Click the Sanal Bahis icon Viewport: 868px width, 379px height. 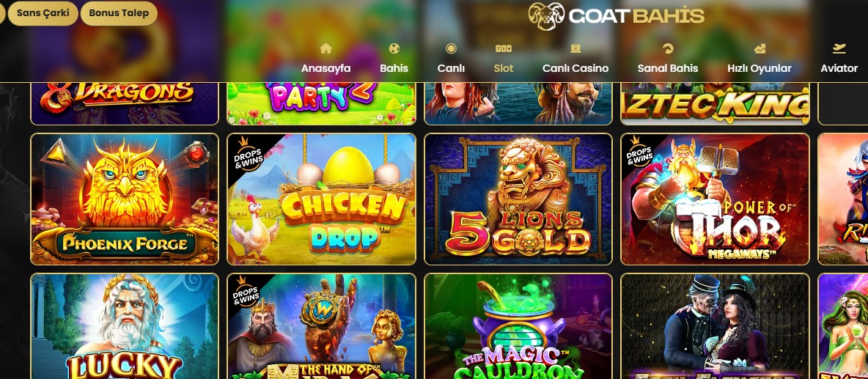coord(668,48)
